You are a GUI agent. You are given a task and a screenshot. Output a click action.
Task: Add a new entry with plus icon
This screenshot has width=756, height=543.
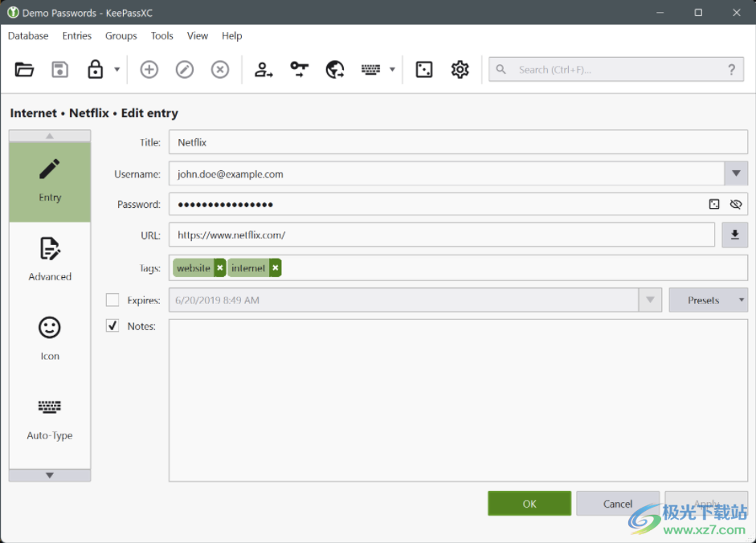coord(149,69)
